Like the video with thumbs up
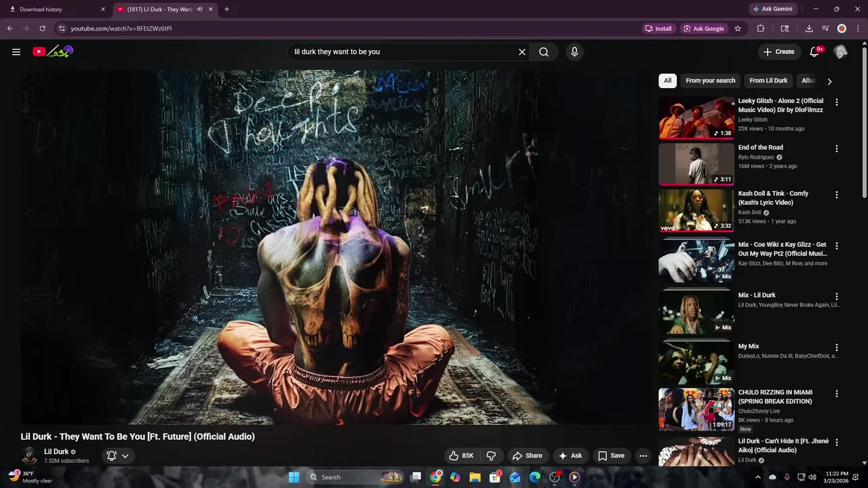Viewport: 868px width, 488px height. pyautogui.click(x=461, y=455)
